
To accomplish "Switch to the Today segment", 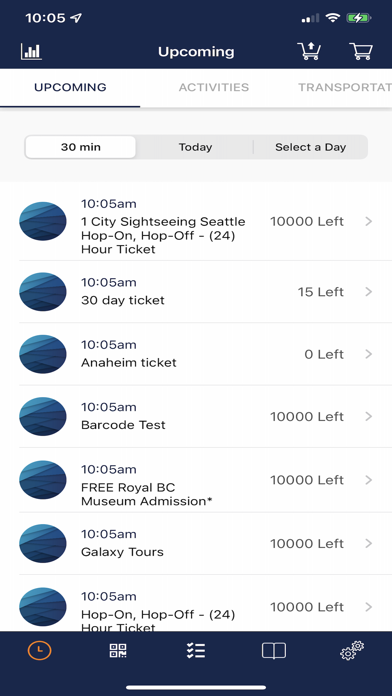I will click(195, 147).
